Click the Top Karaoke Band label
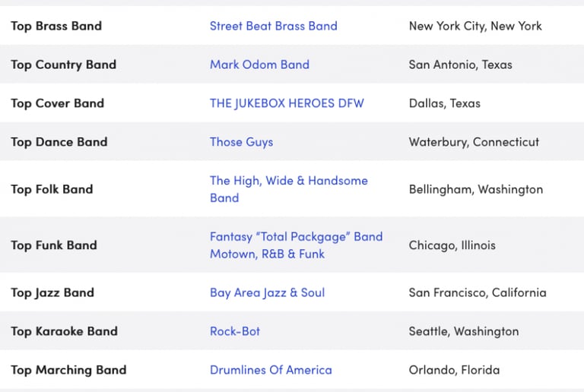 pos(64,332)
